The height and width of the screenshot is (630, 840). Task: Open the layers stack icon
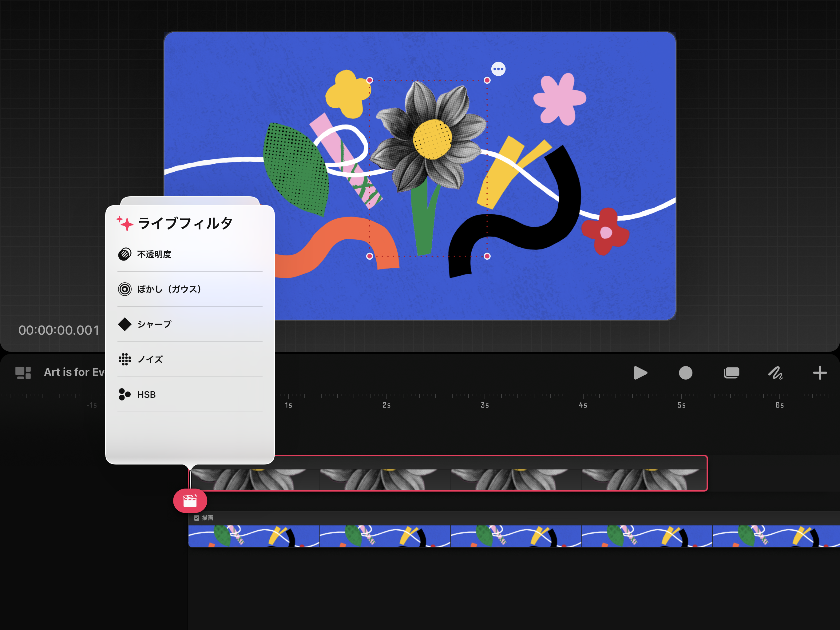[x=731, y=373]
